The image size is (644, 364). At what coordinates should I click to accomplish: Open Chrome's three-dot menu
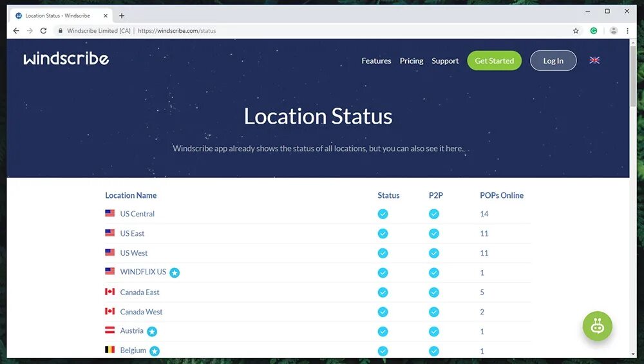pos(627,31)
